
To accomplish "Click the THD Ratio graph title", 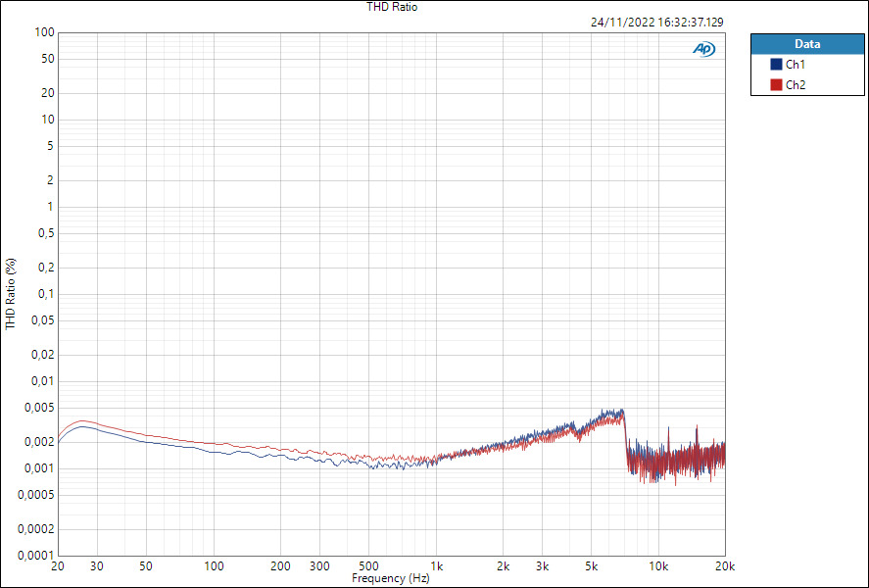I will pos(390,7).
